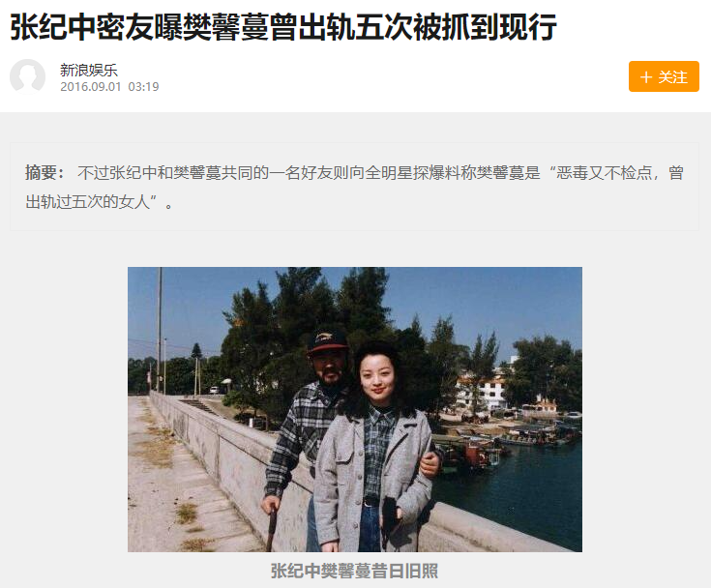Image resolution: width=711 pixels, height=588 pixels.
Task: Click the moored boats in the photo
Action: point(503,444)
